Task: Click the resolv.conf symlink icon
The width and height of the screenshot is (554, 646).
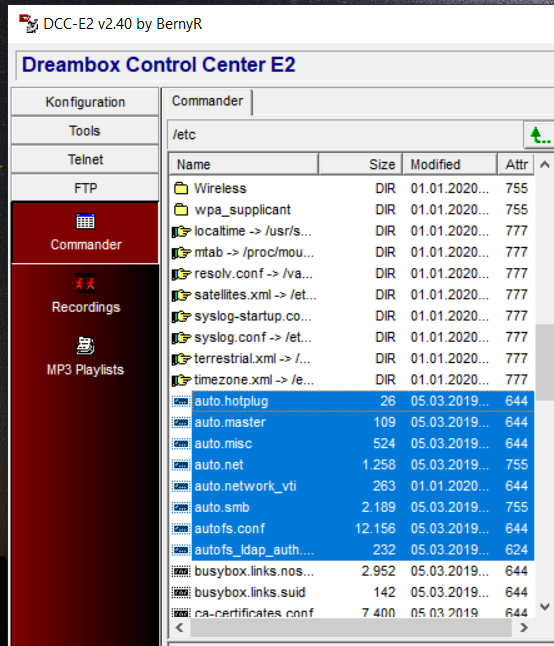Action: tap(181, 274)
